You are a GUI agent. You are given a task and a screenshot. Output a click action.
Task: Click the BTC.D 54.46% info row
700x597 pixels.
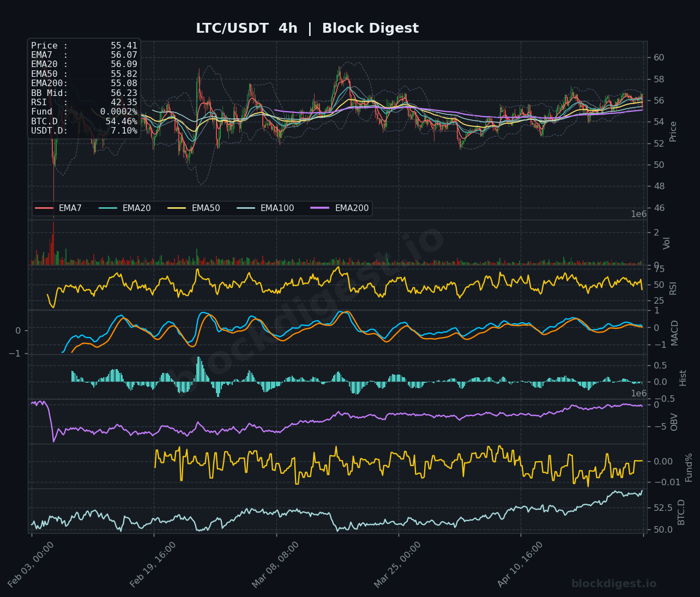[x=84, y=122]
